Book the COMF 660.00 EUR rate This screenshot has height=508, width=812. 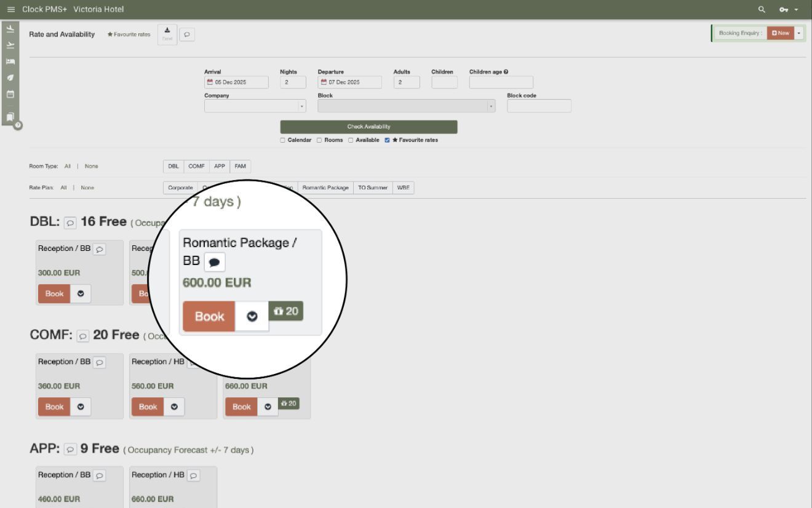click(x=241, y=407)
